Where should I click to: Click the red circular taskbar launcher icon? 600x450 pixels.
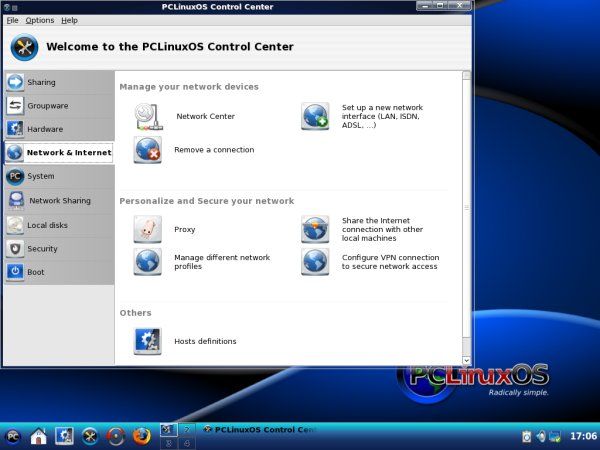coord(116,437)
